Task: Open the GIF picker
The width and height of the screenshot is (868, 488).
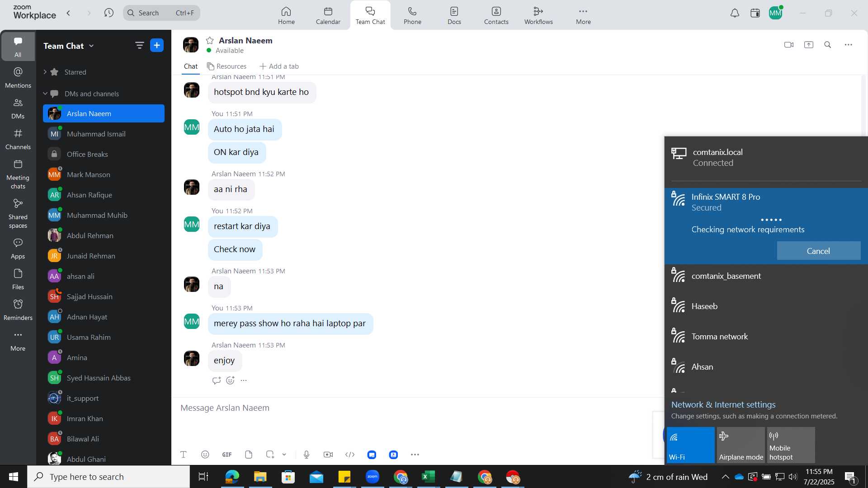Action: [227, 455]
